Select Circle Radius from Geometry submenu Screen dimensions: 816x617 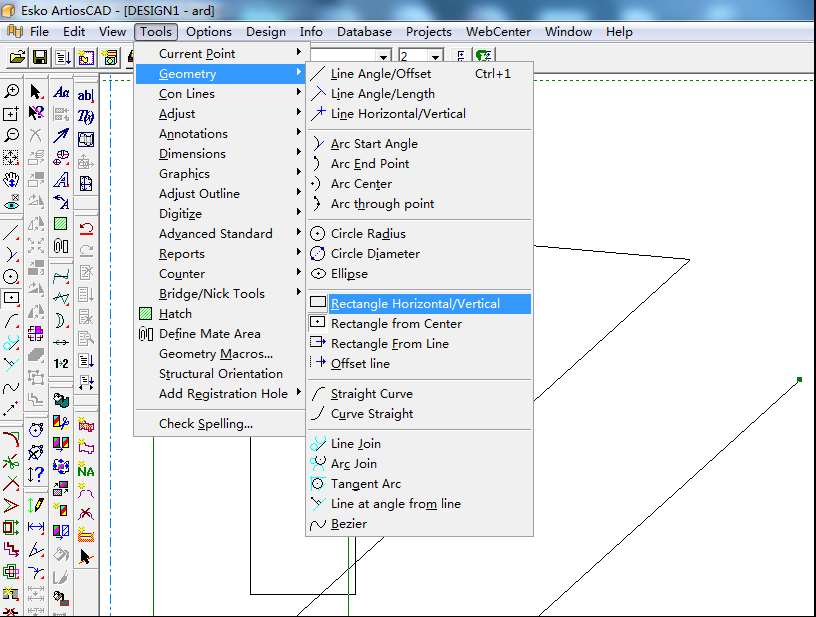pyautogui.click(x=368, y=234)
